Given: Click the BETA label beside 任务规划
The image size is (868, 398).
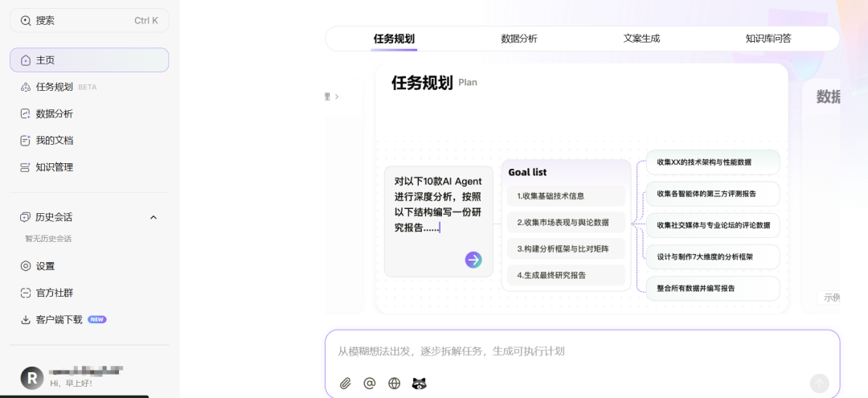Looking at the screenshot, I should [88, 88].
